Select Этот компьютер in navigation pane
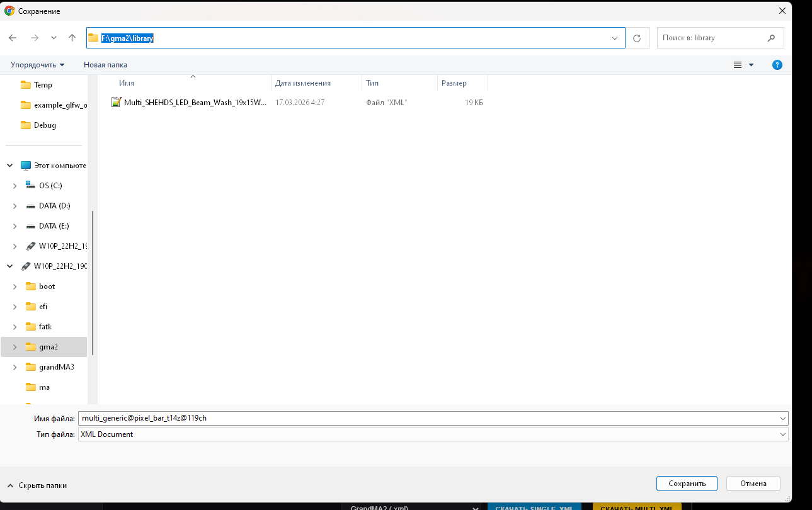 pos(54,166)
